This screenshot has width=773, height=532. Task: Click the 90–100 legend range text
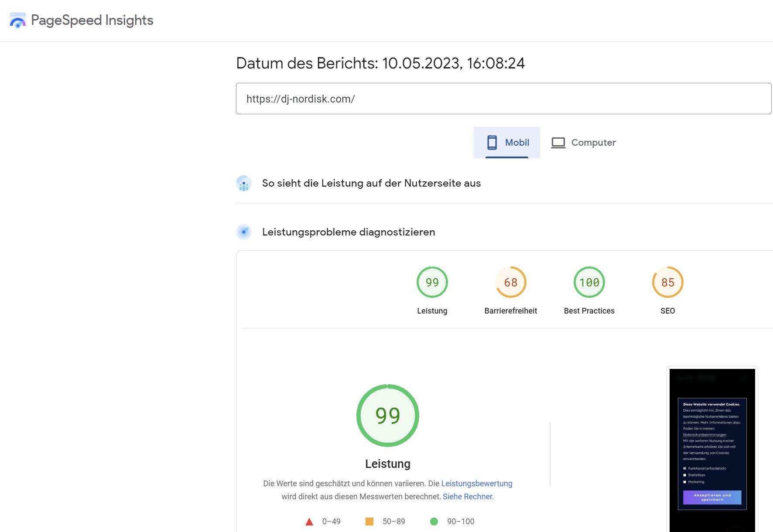[461, 522]
